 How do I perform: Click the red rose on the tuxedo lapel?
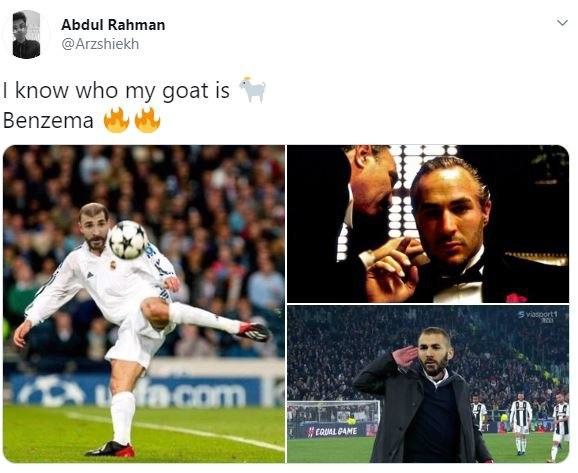(x=516, y=298)
